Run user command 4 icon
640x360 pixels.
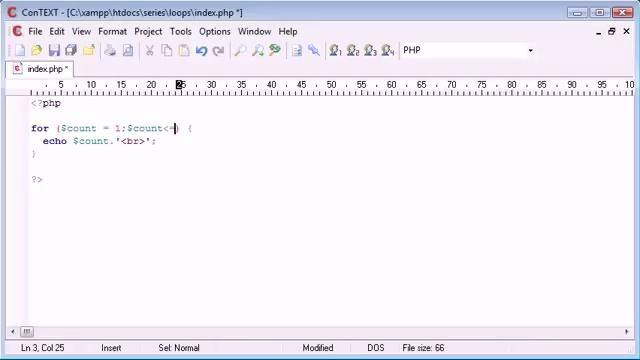click(x=388, y=51)
